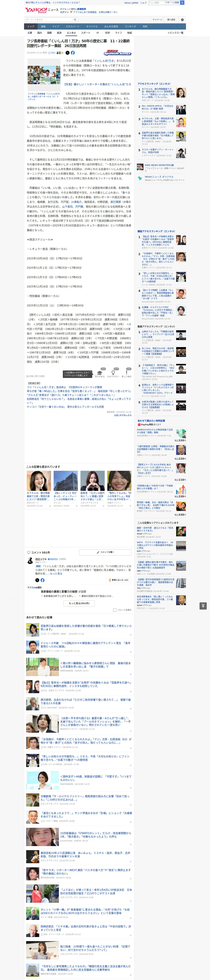
Task: Click the magnifier icon beside keyword input
Action: click(75, 19)
